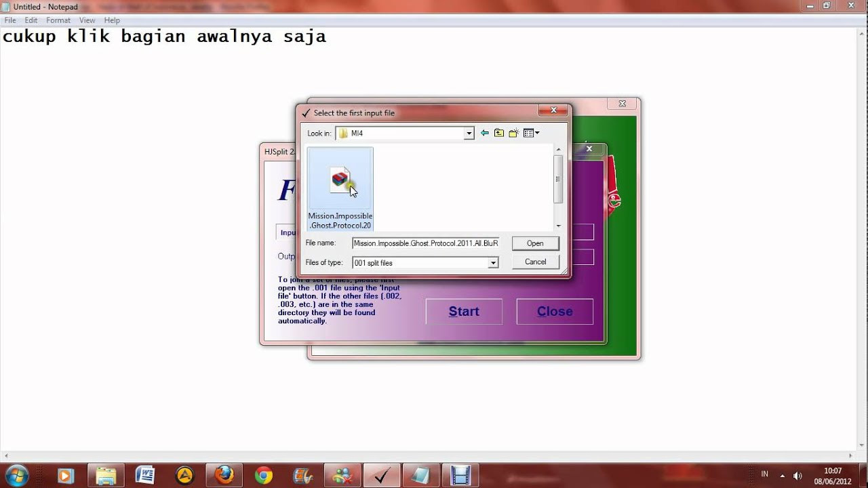Open the Go to last folder visited icon
The image size is (868, 488).
pos(484,133)
